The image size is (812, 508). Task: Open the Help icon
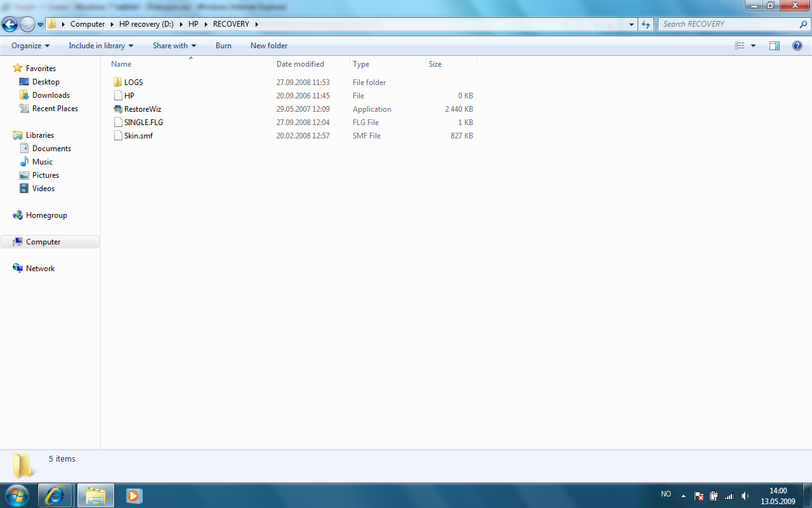pyautogui.click(x=797, y=46)
